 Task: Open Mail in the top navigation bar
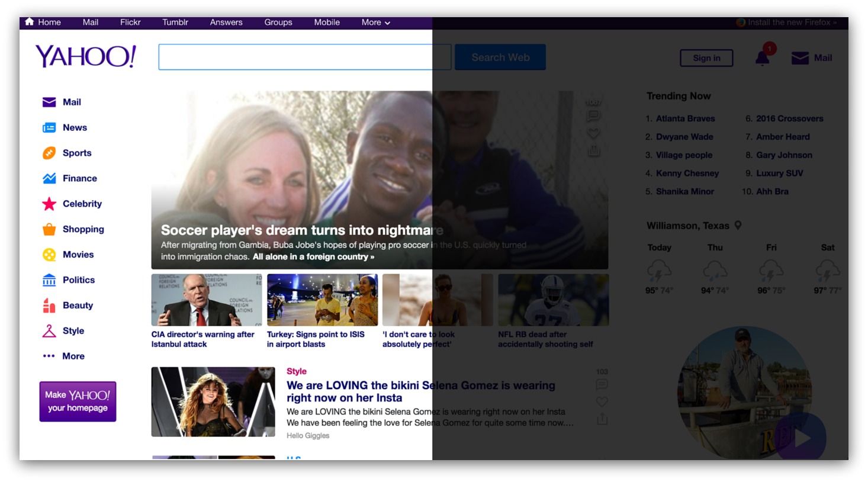point(91,23)
